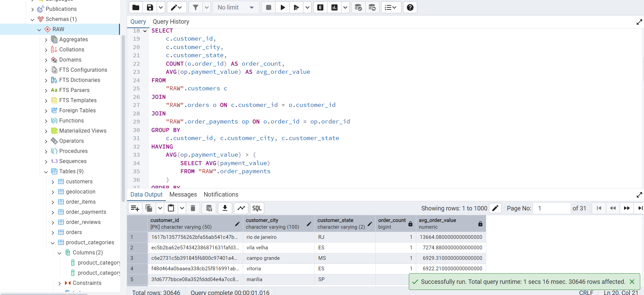
Task: Click the Save File icon in toolbar
Action: pyautogui.click(x=150, y=7)
